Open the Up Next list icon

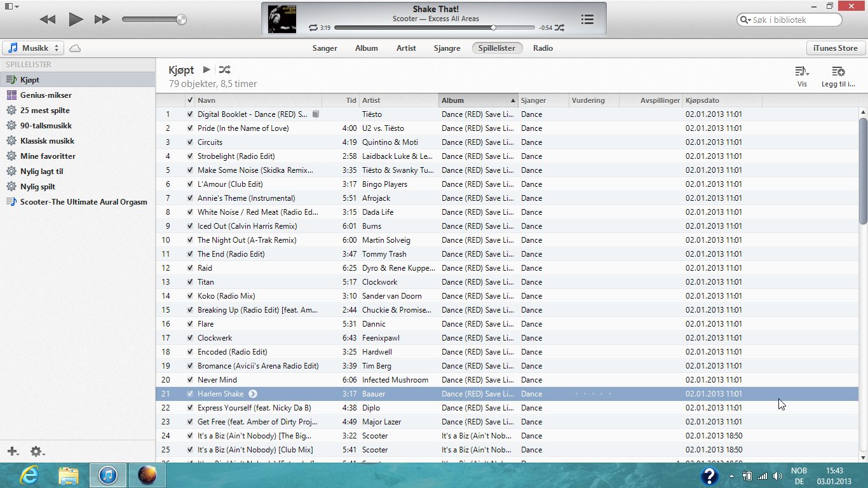[x=587, y=20]
